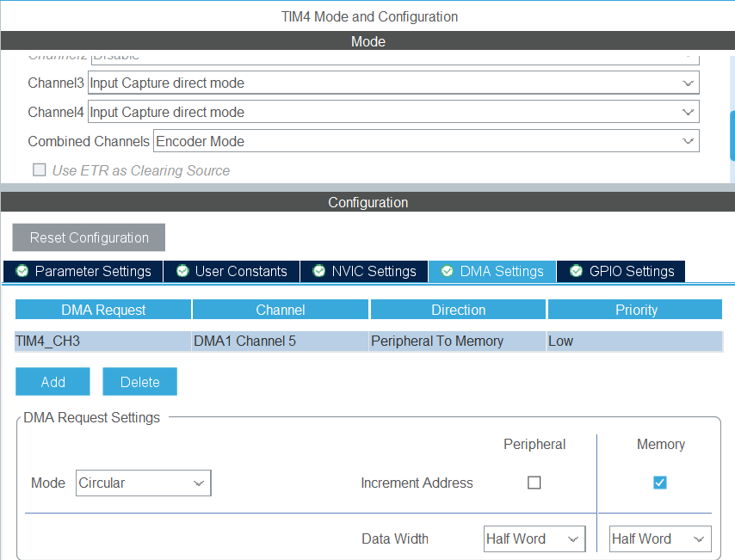The width and height of the screenshot is (735, 560).
Task: Click the green check icon on NVIC Settings
Action: pyautogui.click(x=318, y=271)
